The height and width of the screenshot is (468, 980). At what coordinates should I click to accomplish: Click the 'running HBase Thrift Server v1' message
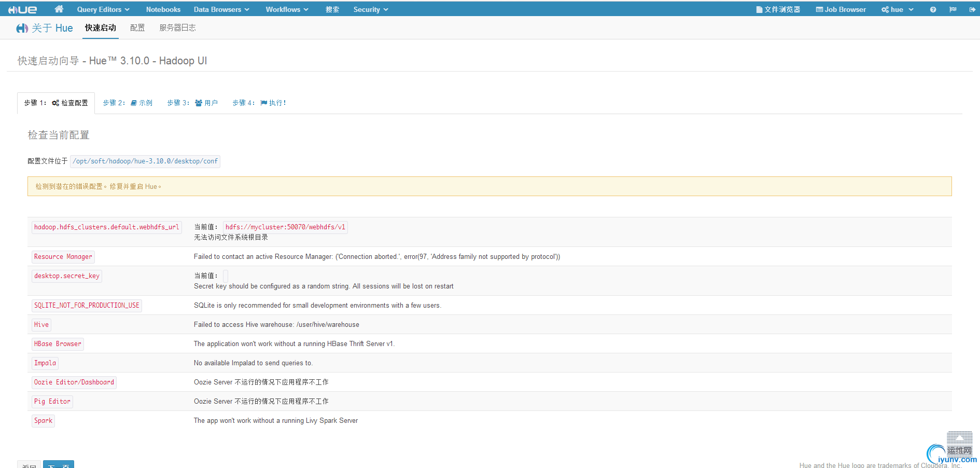(x=294, y=344)
